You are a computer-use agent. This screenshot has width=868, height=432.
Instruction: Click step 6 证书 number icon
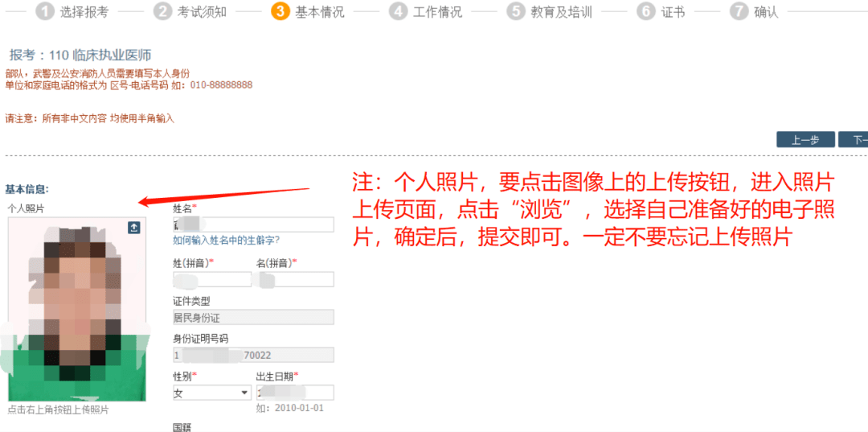pos(645,11)
